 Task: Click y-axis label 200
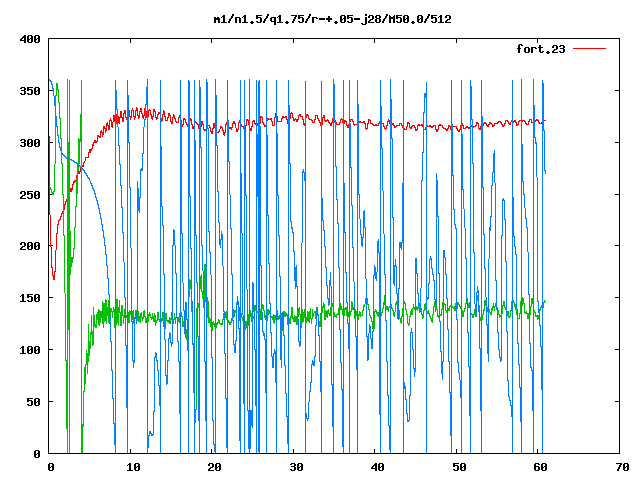30,246
